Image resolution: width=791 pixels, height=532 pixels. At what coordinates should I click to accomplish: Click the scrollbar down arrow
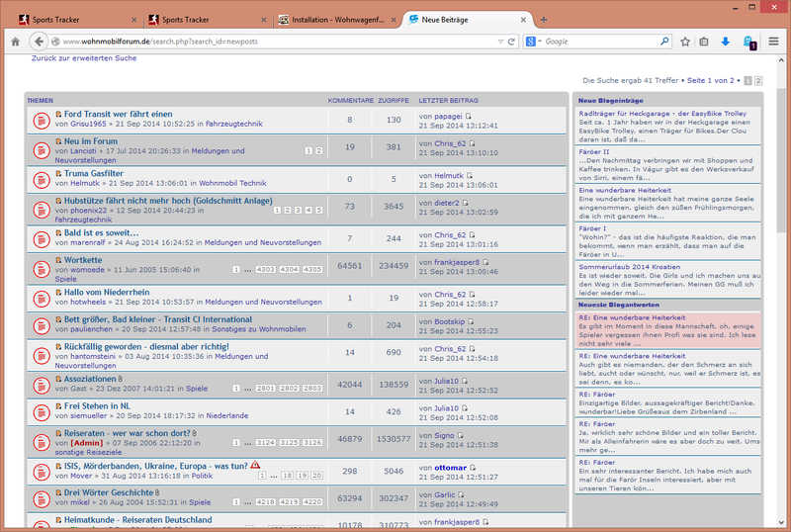pyautogui.click(x=781, y=523)
